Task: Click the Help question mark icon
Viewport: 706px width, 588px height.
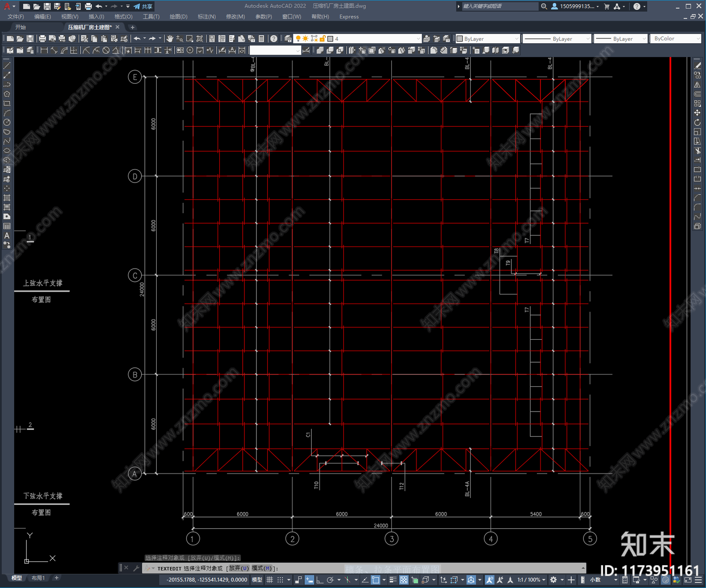Action: 274,39
